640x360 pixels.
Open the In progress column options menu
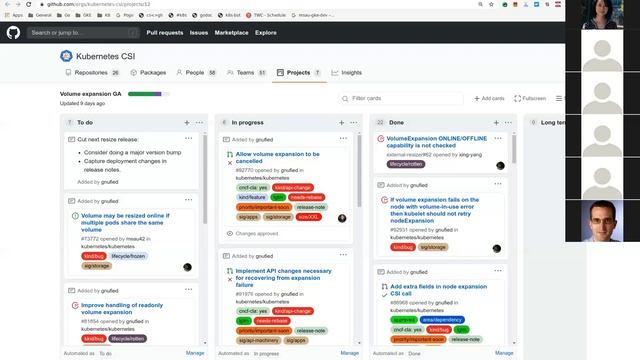pos(353,122)
